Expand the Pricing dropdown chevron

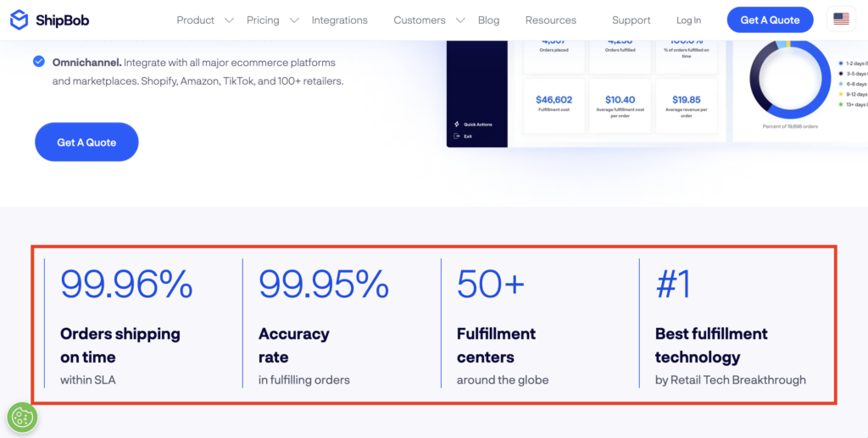pos(294,20)
